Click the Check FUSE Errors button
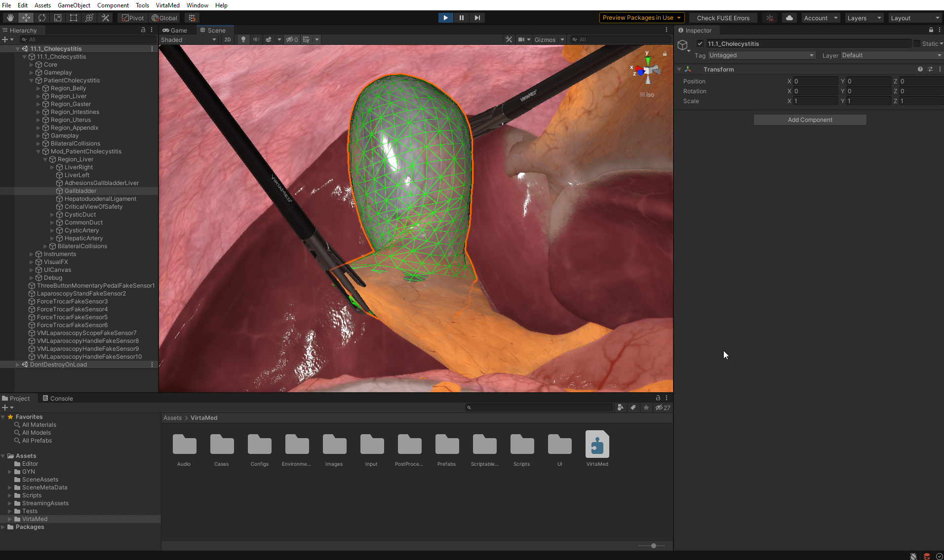The height and width of the screenshot is (560, 944). point(723,18)
